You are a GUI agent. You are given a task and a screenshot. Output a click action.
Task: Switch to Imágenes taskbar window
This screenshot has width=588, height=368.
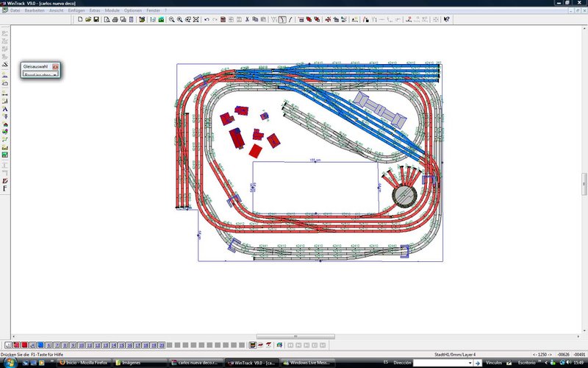(x=140, y=363)
